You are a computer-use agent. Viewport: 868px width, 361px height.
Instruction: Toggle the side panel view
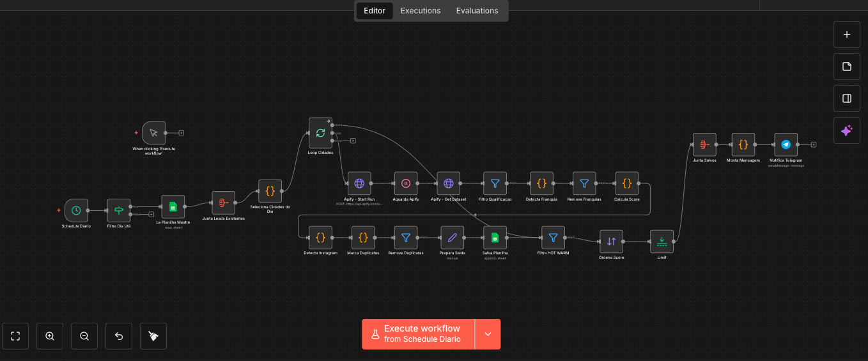tap(847, 98)
